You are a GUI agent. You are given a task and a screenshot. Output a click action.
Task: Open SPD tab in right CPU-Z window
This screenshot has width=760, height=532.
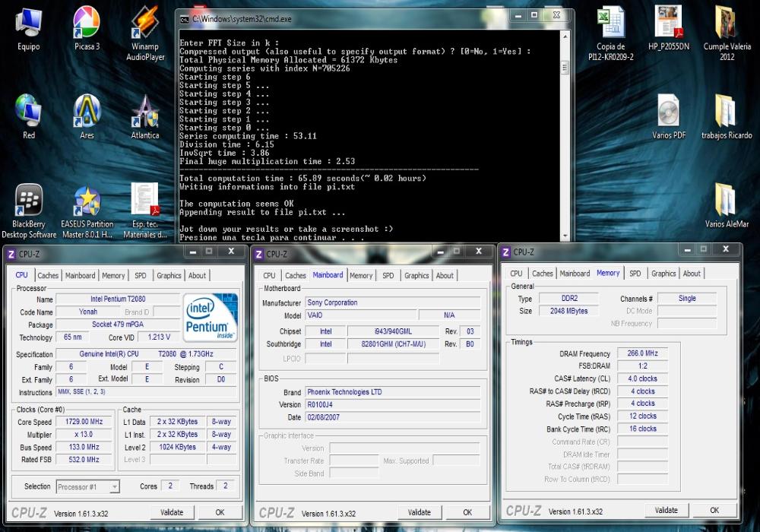(635, 274)
